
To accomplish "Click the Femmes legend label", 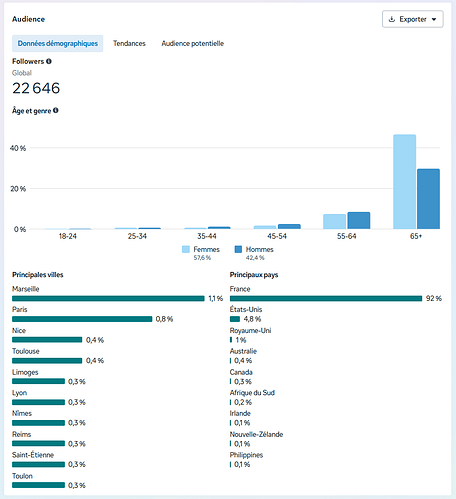I will pyautogui.click(x=207, y=249).
